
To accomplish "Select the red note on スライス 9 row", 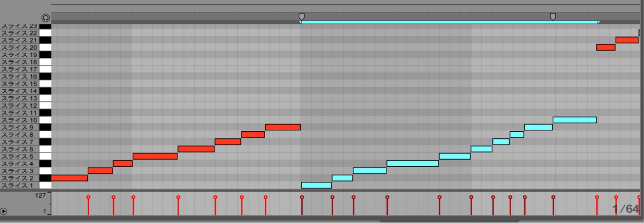I will point(283,127).
